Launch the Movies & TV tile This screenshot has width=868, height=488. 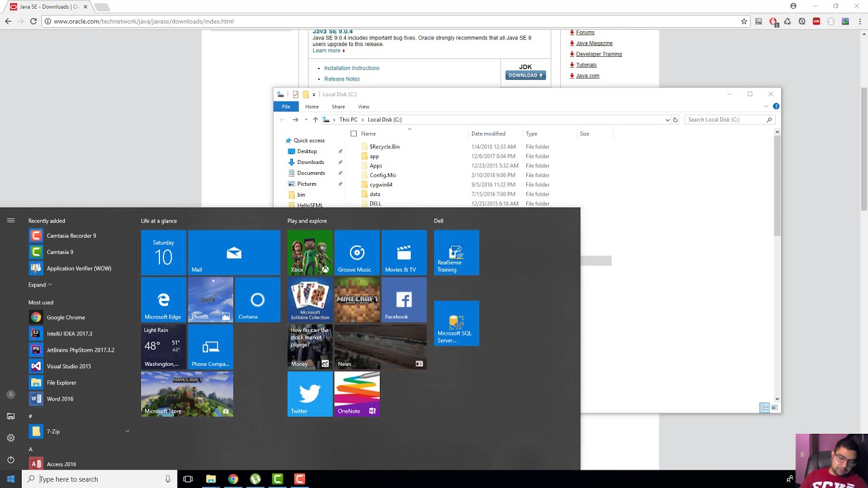click(404, 253)
